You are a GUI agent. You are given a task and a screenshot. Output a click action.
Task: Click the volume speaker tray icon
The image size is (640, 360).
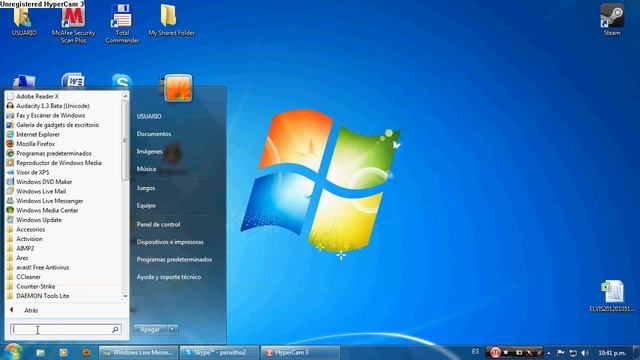(x=585, y=353)
